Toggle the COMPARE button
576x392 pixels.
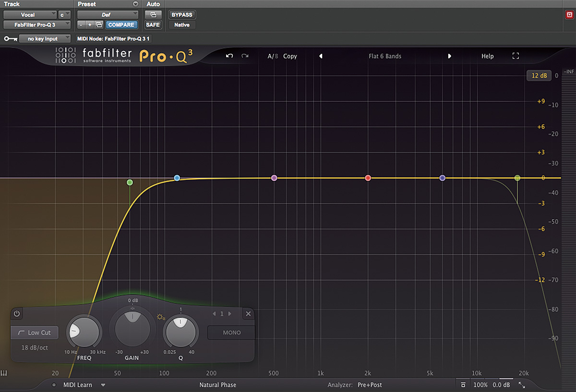(x=121, y=24)
